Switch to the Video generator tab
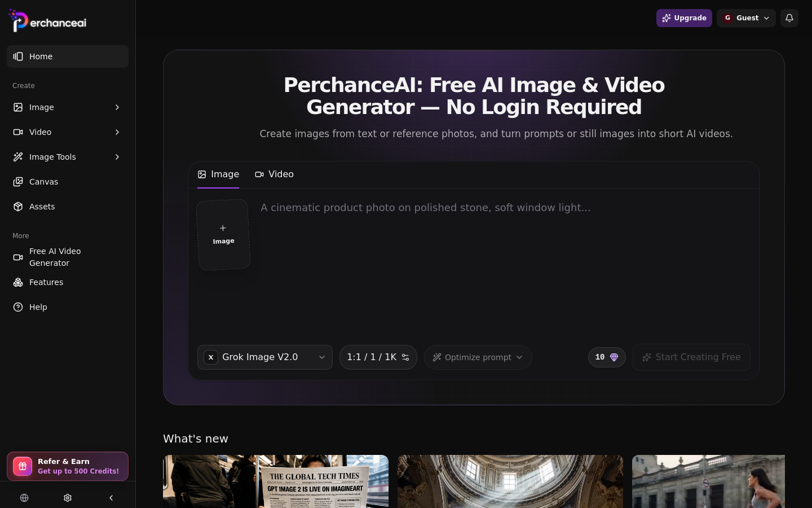This screenshot has height=508, width=812. coord(274,174)
